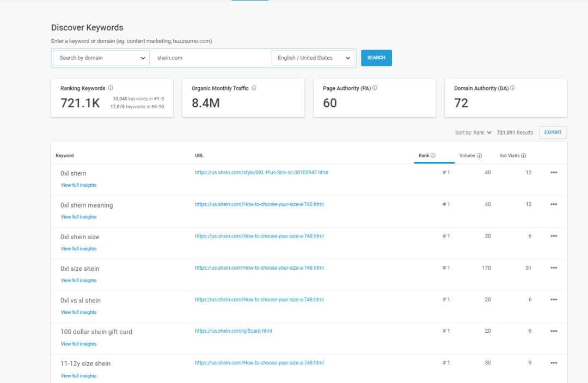The width and height of the screenshot is (588, 383).
Task: Open the 'Sort by: Rank' dropdown
Action: pos(473,132)
